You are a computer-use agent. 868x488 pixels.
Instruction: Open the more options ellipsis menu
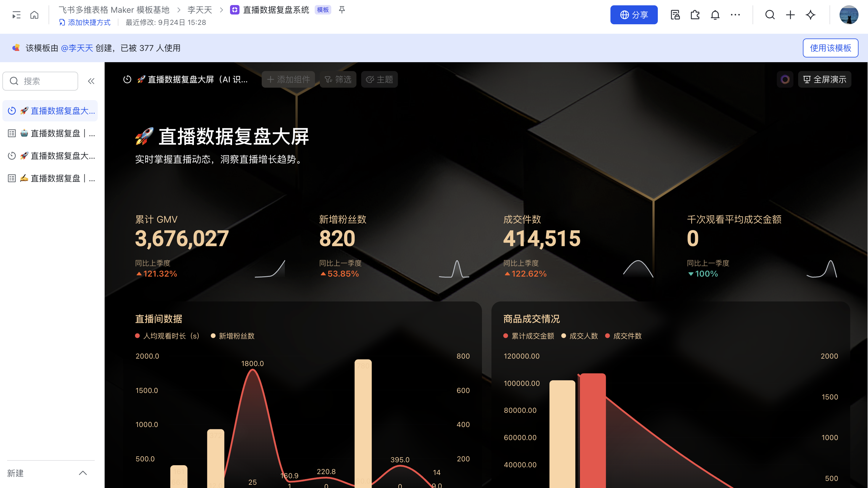click(x=735, y=15)
